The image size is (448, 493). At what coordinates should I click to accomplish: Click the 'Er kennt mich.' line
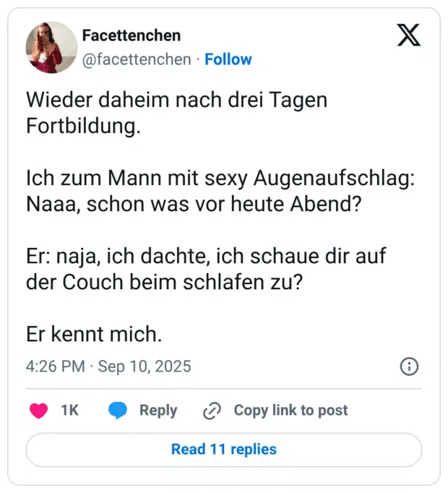(x=94, y=335)
